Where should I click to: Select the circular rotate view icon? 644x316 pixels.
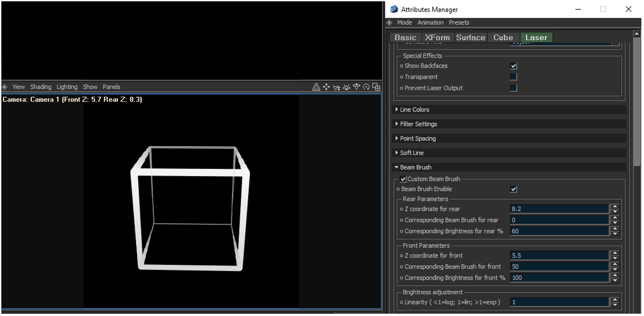[x=366, y=87]
